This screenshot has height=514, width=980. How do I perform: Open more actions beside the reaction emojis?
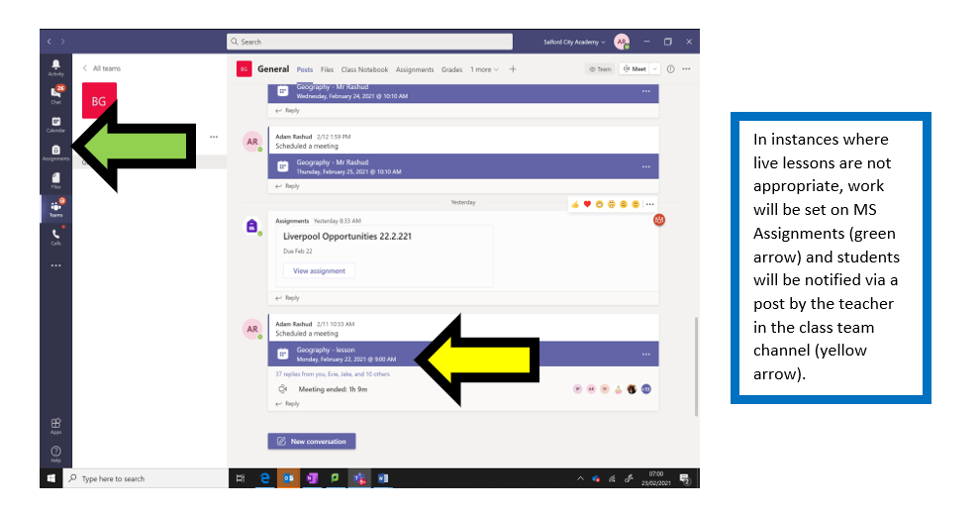click(650, 204)
